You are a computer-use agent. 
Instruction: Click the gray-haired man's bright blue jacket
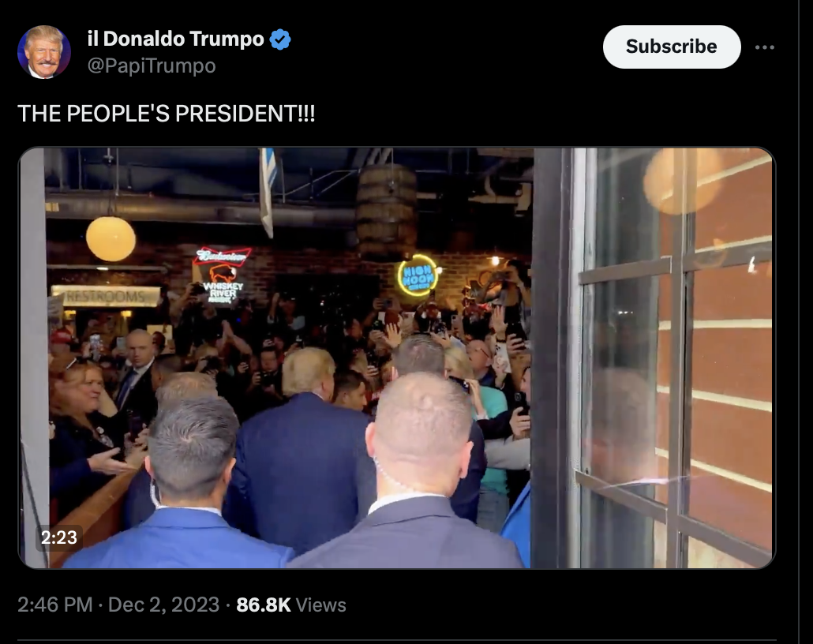177,539
